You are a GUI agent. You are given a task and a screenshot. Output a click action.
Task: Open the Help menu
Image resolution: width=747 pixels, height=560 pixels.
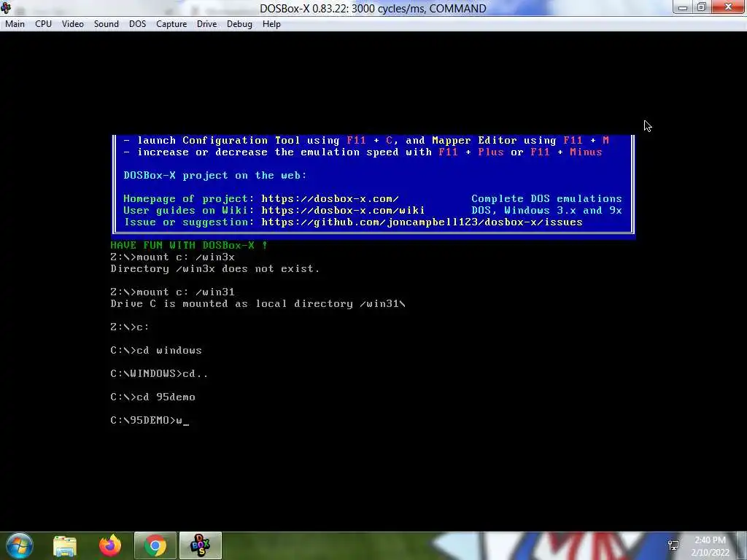pyautogui.click(x=271, y=24)
